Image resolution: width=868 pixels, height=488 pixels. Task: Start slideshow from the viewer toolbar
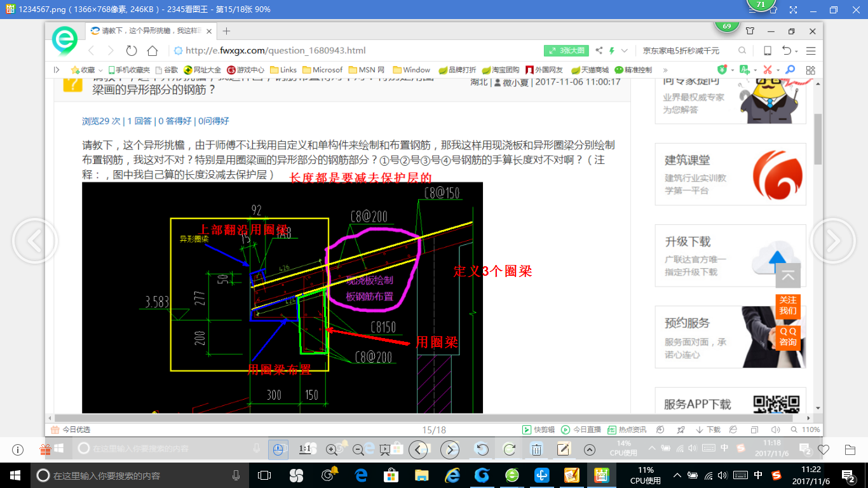385,450
